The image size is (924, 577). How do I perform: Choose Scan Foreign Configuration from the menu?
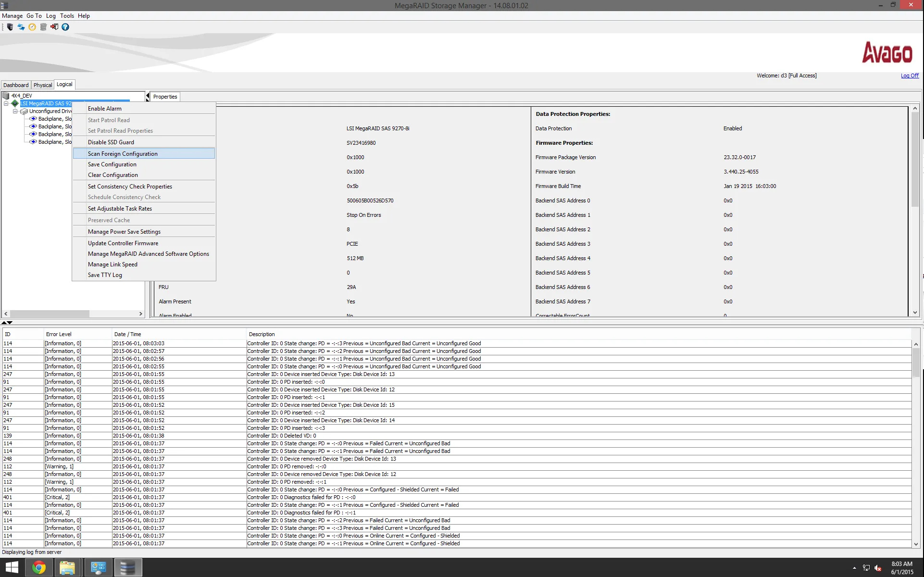click(x=123, y=153)
